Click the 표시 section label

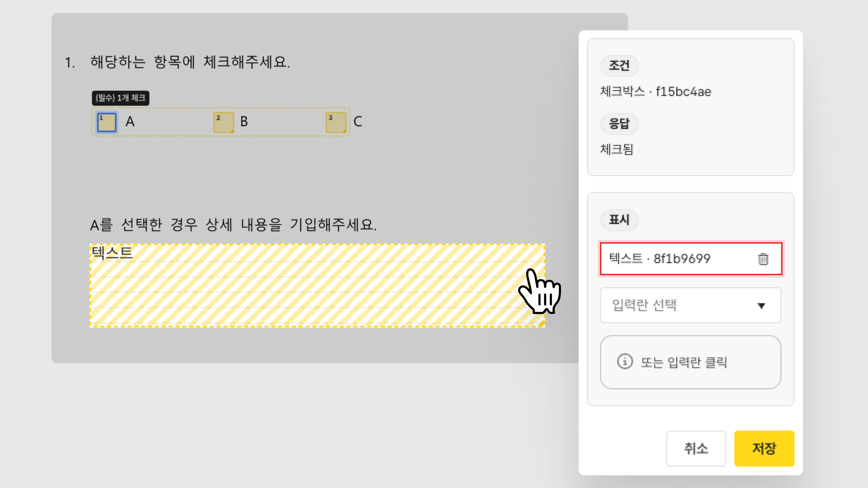pyautogui.click(x=619, y=220)
